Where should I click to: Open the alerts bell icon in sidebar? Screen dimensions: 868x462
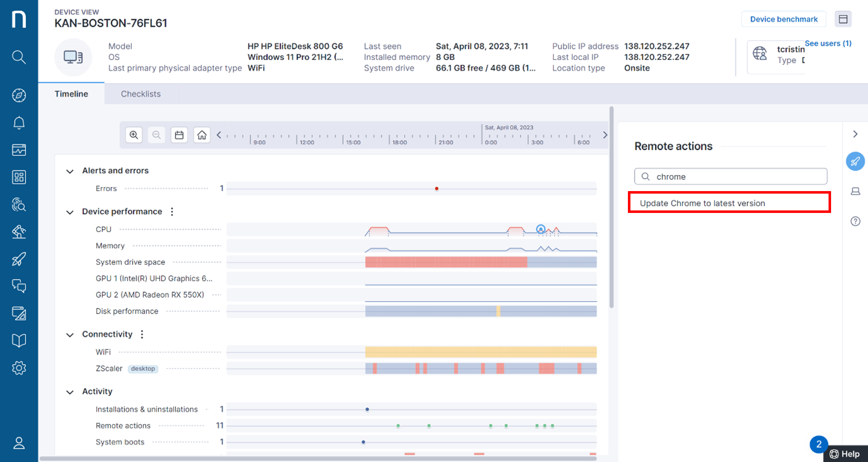coord(18,123)
